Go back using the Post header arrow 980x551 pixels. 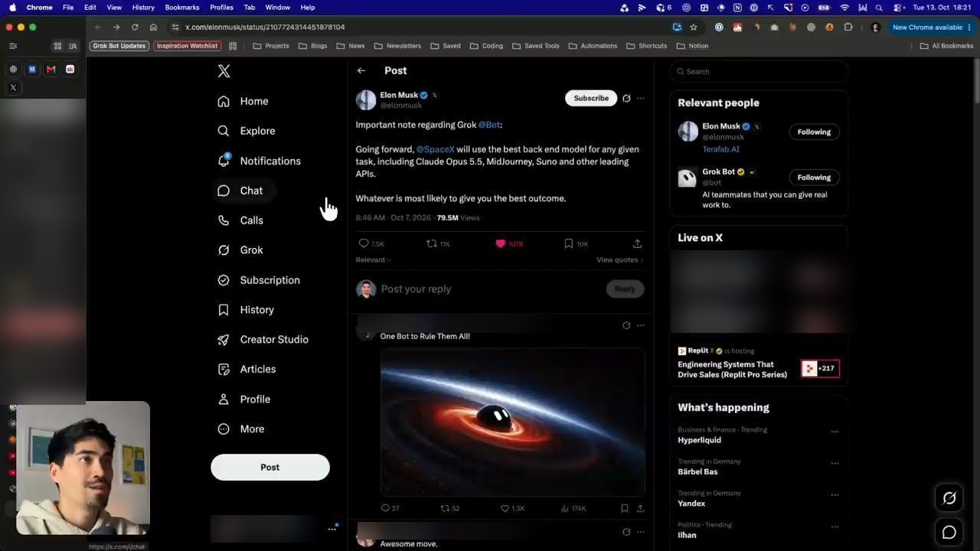(361, 70)
